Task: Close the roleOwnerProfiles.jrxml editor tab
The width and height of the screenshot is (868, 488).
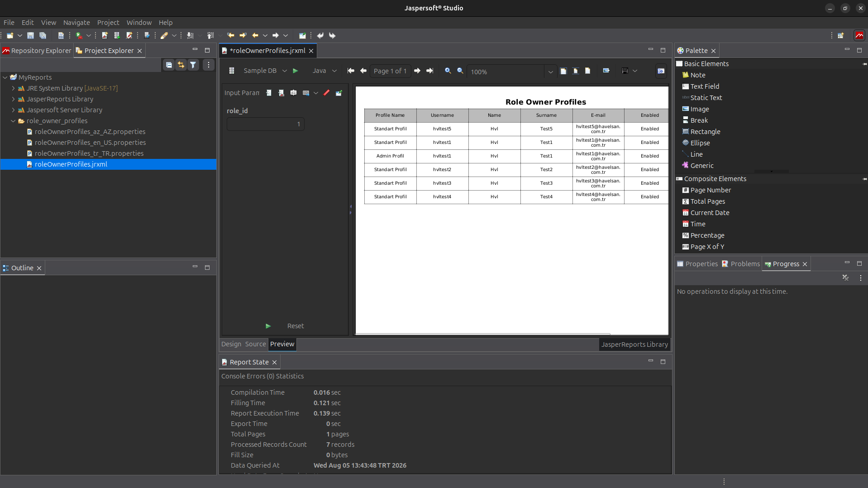Action: [x=311, y=51]
